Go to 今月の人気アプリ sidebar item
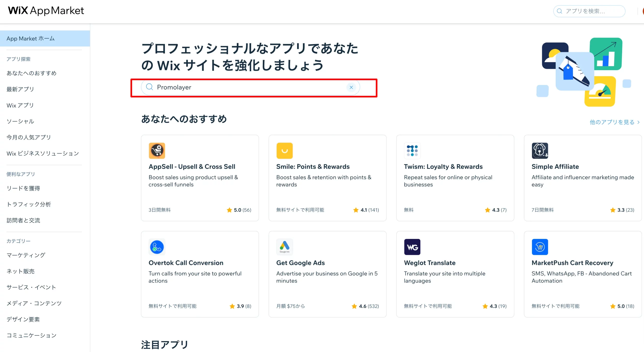The image size is (644, 352). click(x=29, y=137)
